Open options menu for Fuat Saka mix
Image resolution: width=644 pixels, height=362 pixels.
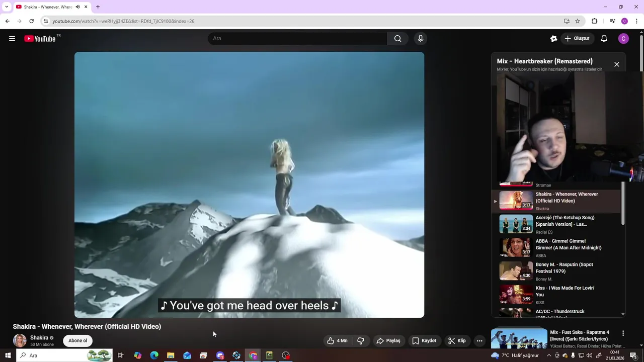point(623,333)
